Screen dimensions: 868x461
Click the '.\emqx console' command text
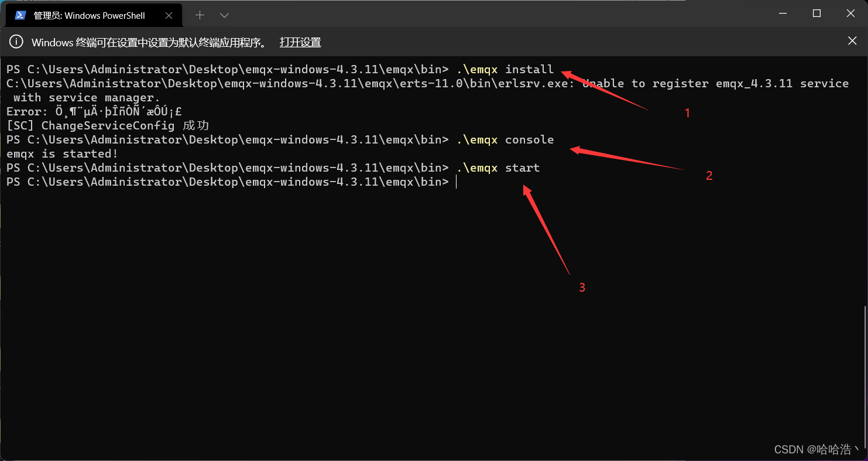[505, 140]
